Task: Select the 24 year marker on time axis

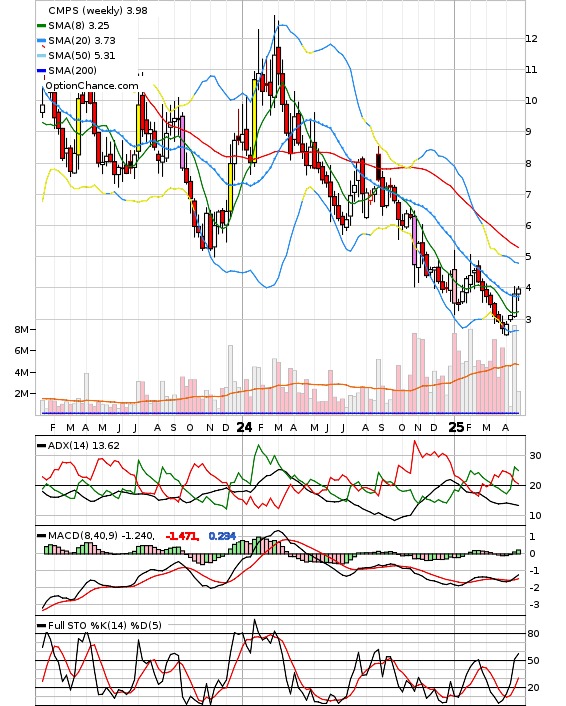Action: click(x=244, y=427)
